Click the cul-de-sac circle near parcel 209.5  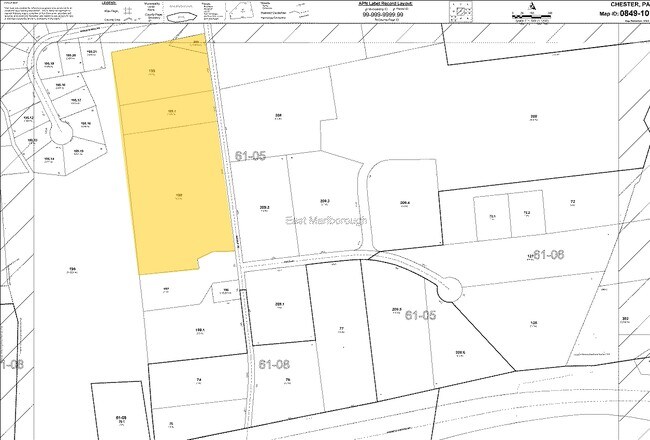[x=448, y=289]
